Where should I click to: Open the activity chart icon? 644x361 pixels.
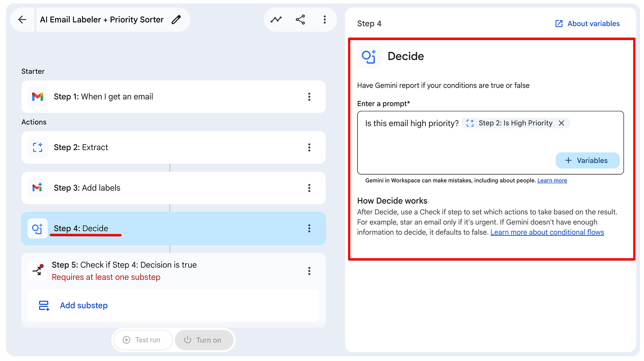tap(276, 20)
